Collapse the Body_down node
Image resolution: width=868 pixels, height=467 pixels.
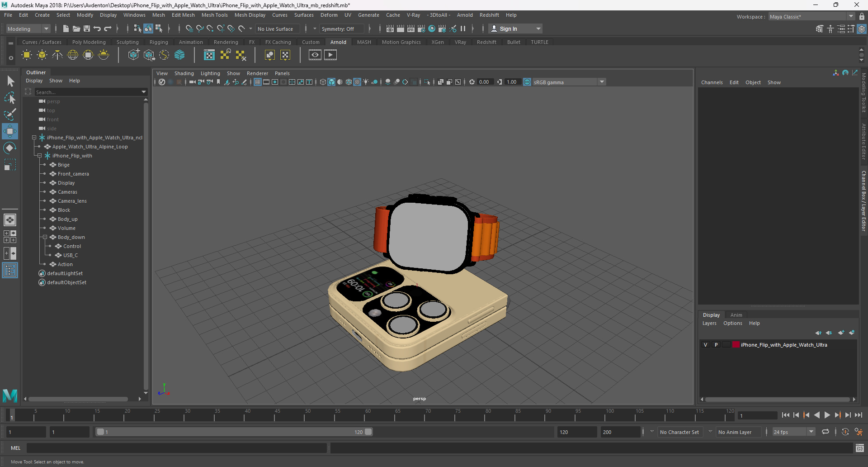pos(45,237)
